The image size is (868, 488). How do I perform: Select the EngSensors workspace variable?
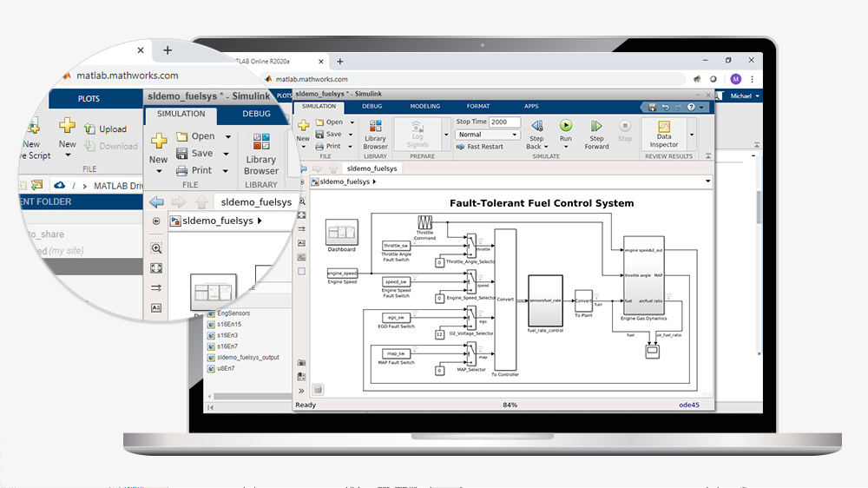(228, 313)
